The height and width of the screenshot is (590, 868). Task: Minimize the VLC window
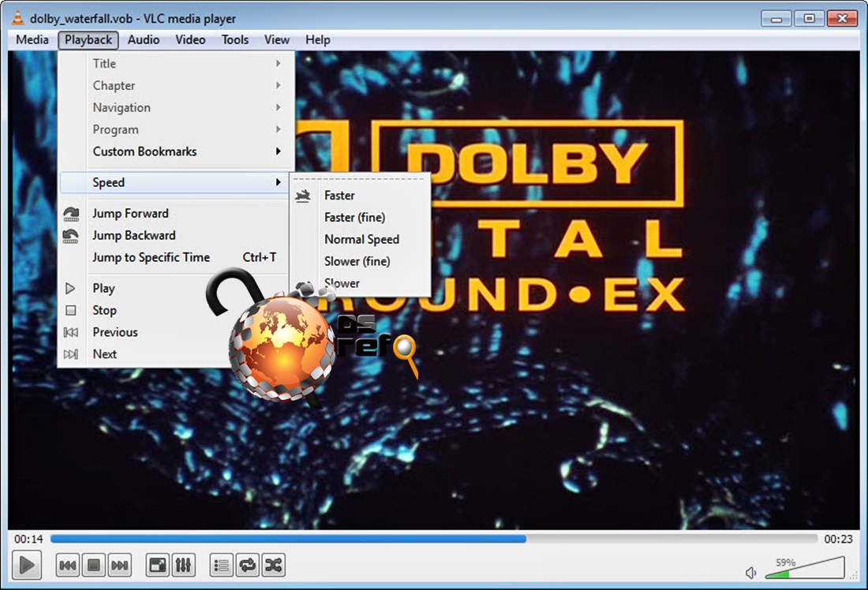pyautogui.click(x=776, y=19)
